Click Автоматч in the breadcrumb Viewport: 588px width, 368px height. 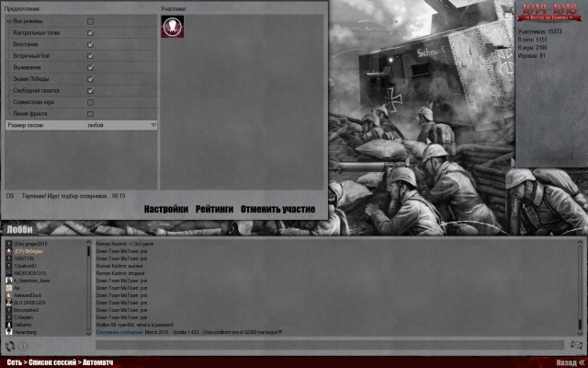(x=98, y=362)
